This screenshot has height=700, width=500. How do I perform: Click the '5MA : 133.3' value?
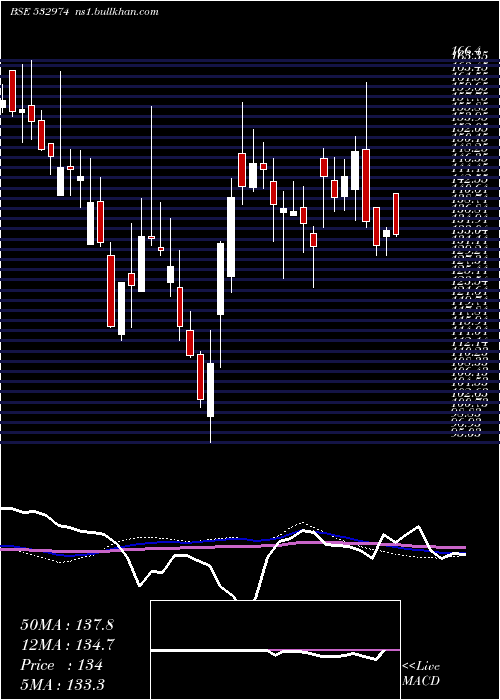coord(63,684)
